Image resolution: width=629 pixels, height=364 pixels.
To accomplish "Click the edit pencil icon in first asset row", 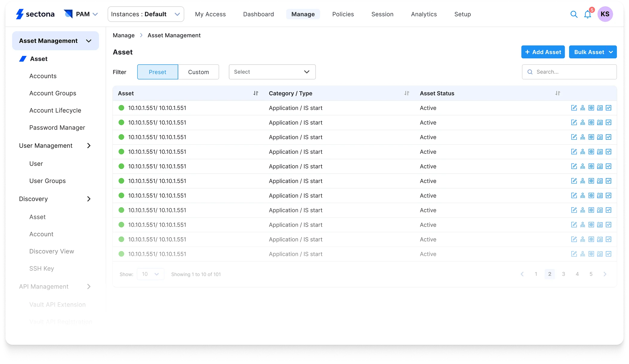I will pyautogui.click(x=574, y=108).
